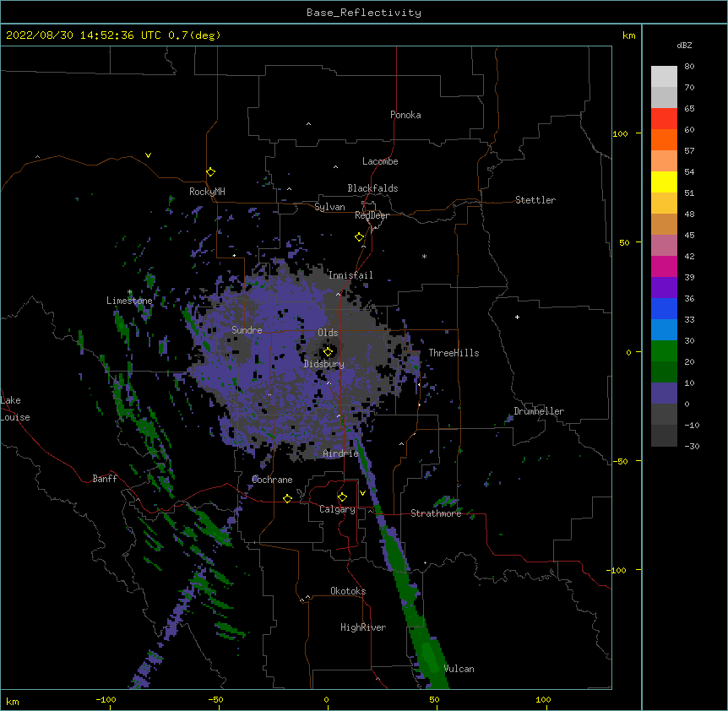
Task: Select the Drumheller city label
Action: click(539, 411)
